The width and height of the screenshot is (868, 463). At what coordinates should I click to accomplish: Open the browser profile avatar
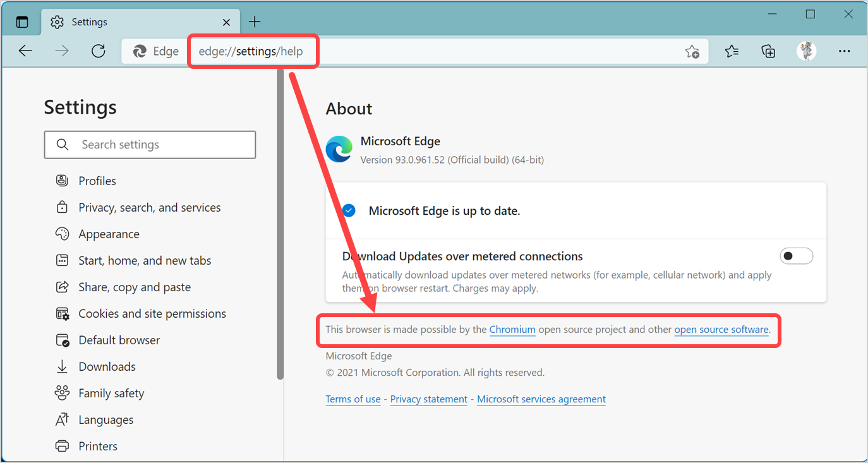pyautogui.click(x=807, y=51)
